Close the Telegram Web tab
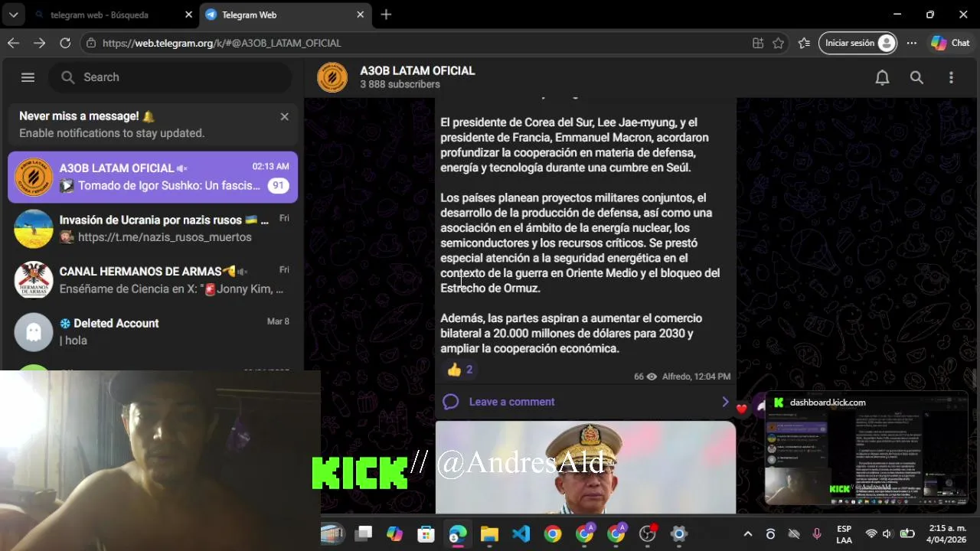 (360, 15)
